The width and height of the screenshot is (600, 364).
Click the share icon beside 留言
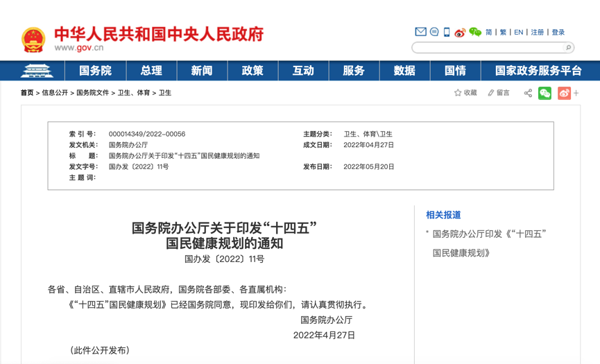coord(528,93)
